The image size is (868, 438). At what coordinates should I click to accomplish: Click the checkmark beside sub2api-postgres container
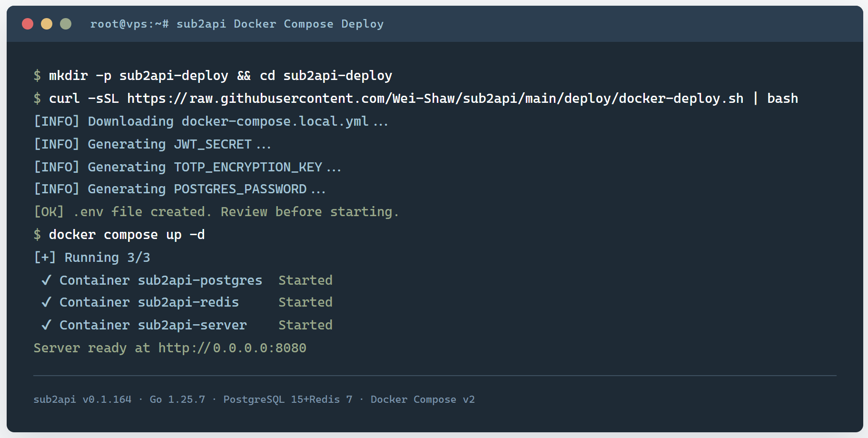pos(46,280)
